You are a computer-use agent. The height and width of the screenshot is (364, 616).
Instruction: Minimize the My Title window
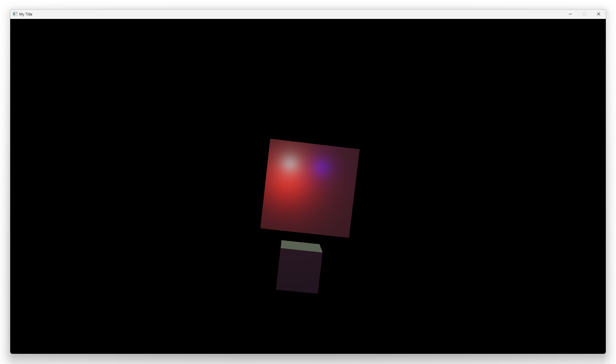(x=570, y=14)
